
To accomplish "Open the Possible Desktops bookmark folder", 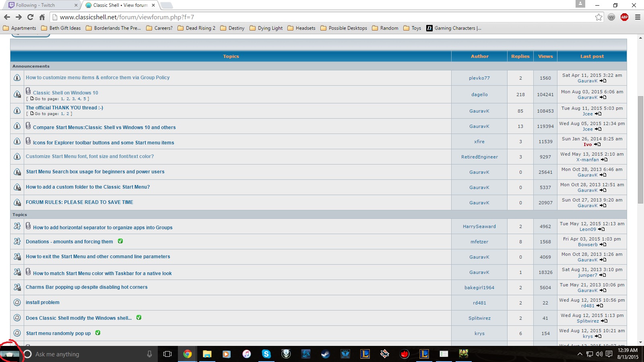I will 344,28.
